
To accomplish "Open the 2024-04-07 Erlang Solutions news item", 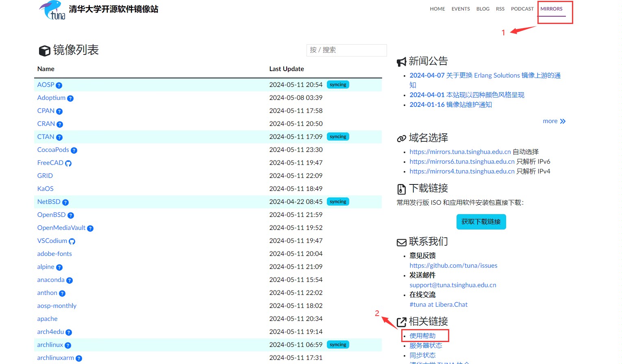I will (485, 80).
